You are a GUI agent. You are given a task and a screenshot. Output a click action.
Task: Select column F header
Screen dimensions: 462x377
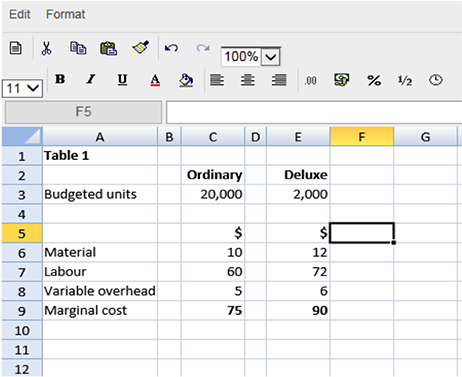[x=362, y=137]
